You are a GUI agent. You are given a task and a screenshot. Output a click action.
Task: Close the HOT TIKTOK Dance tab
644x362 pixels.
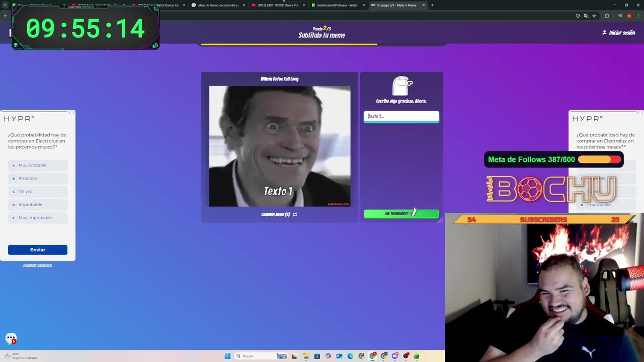304,5
